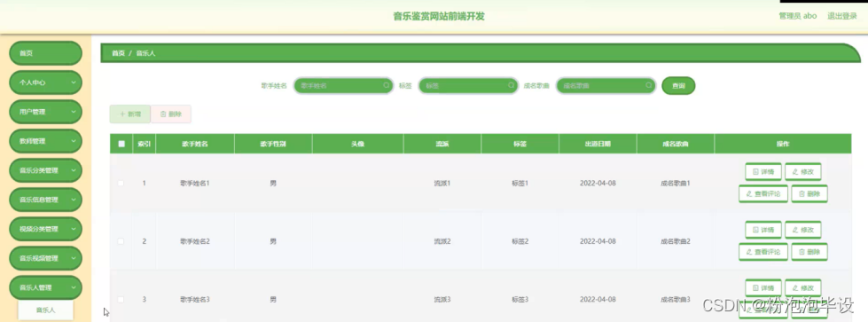
Task: Click the search icon in 标签 field
Action: coord(511,85)
